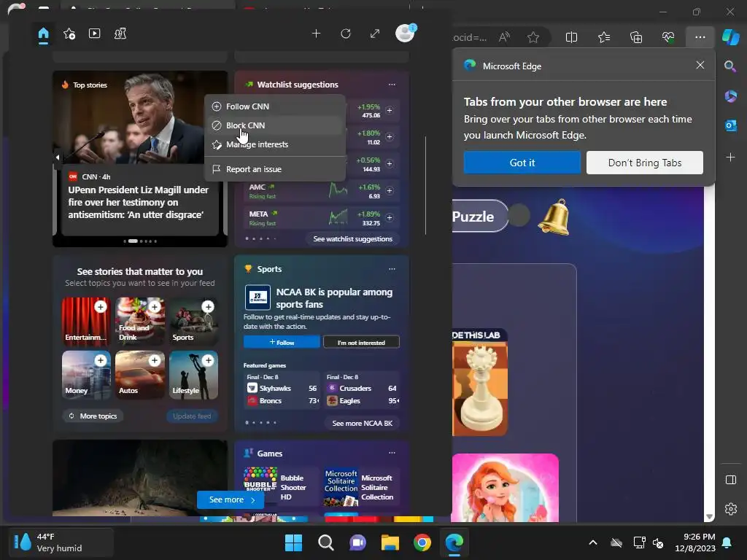Open Edge Settings and more menu
The image size is (747, 560).
pos(700,37)
